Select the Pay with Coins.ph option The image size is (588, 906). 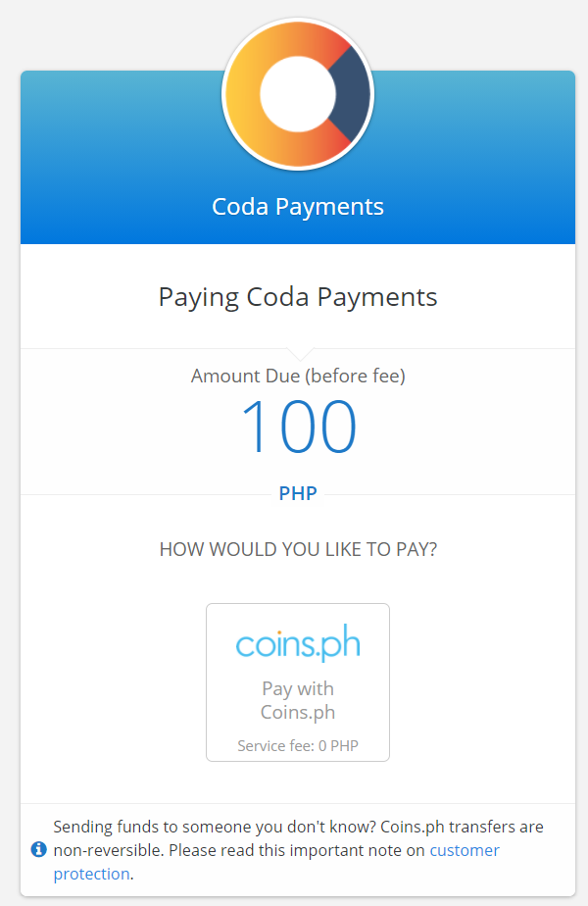298,682
